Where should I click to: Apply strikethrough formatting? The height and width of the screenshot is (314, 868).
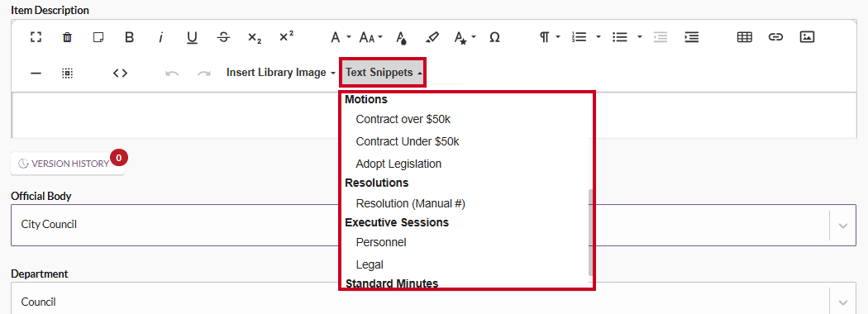224,37
